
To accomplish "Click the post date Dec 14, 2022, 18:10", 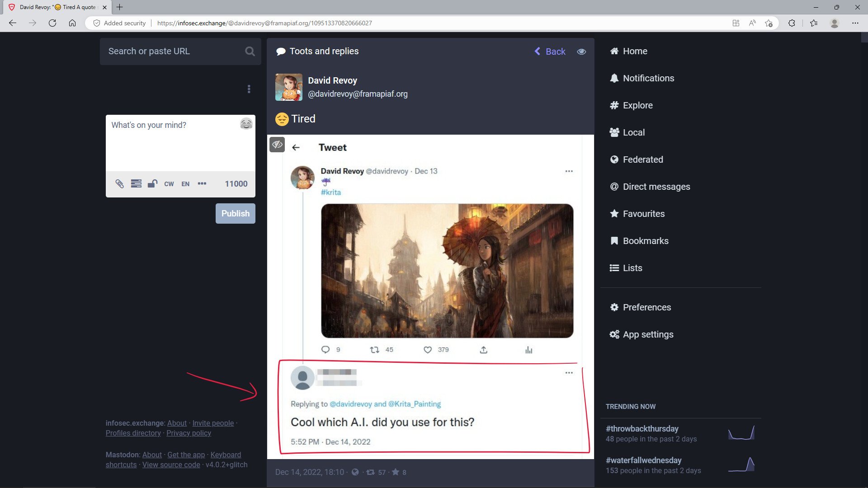I will [x=309, y=473].
